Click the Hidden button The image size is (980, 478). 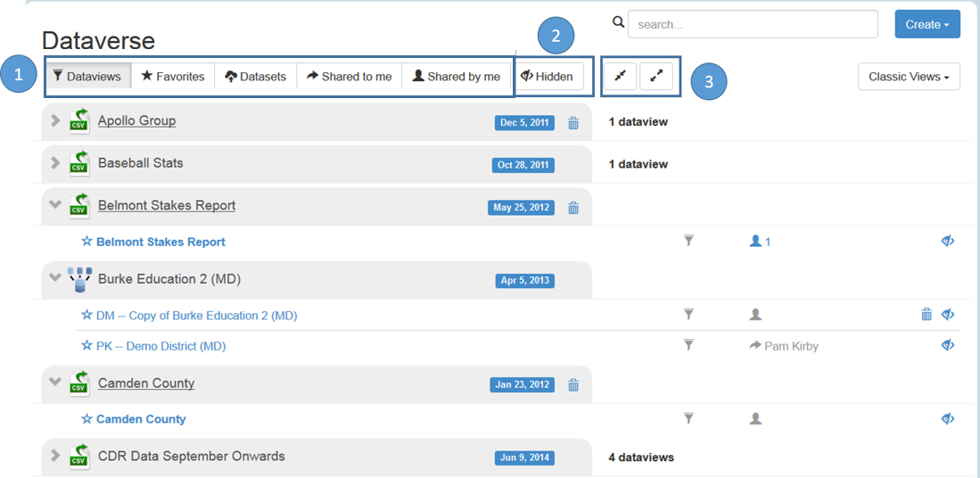548,77
